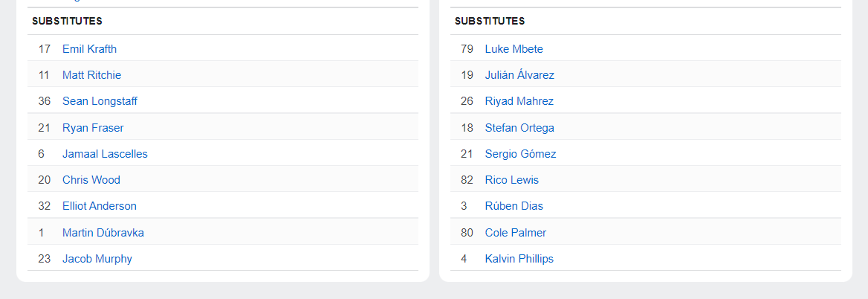
Task: Click on Jamaal Lascelles
Action: 105,154
